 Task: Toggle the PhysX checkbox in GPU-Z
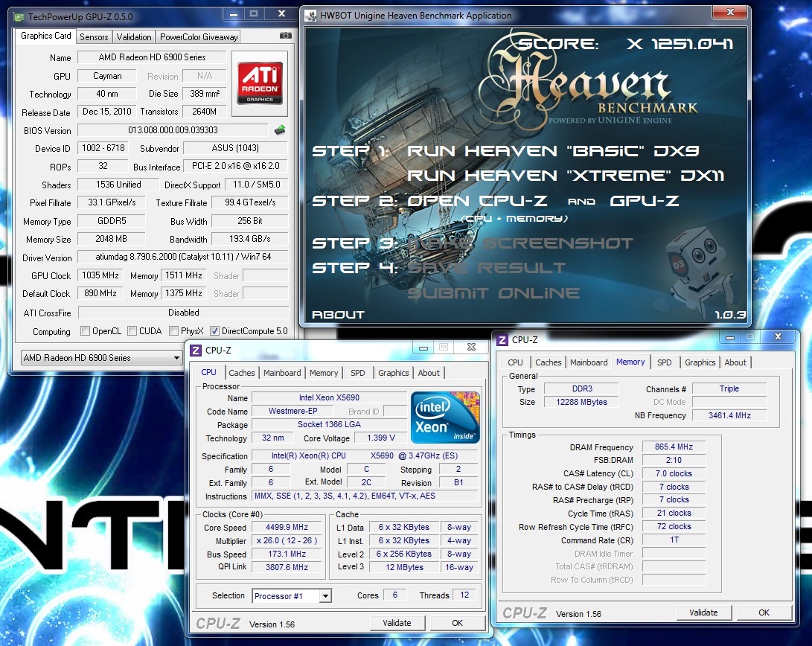174,330
